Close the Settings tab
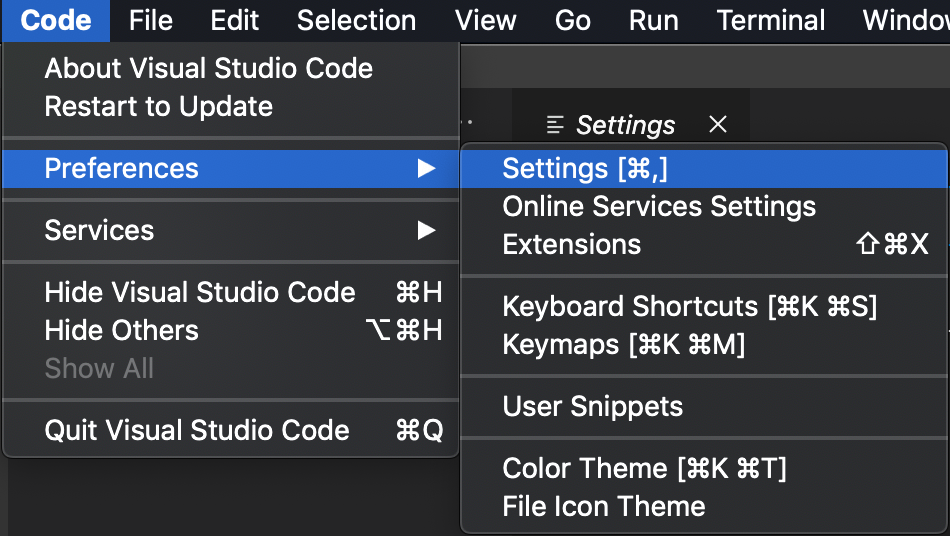 pyautogui.click(x=718, y=125)
